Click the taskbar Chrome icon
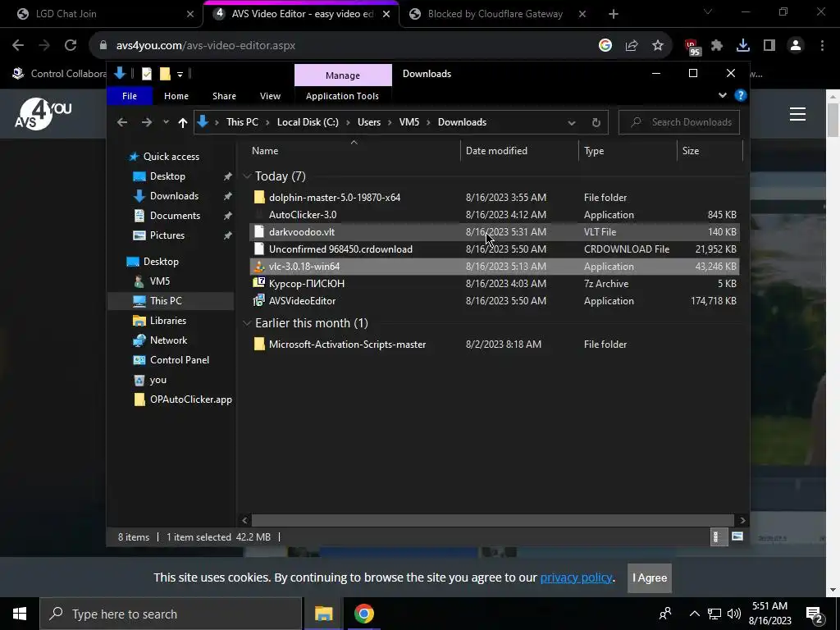The image size is (840, 630). tap(363, 614)
